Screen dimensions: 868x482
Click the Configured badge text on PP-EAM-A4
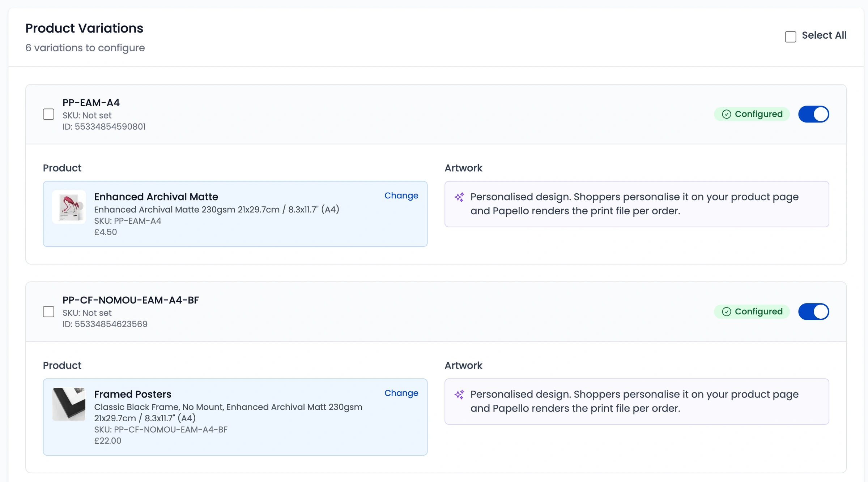(758, 114)
